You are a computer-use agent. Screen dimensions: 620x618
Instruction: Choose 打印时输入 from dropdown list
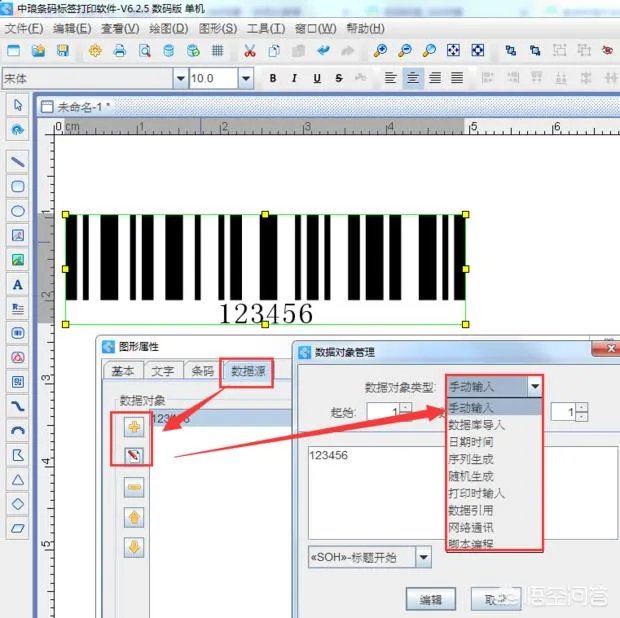(494, 493)
